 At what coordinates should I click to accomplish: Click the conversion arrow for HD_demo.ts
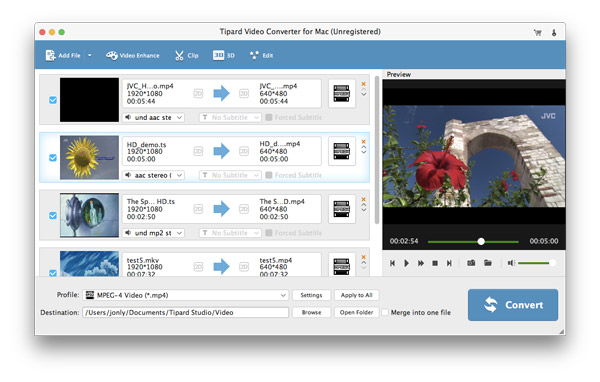(x=221, y=152)
